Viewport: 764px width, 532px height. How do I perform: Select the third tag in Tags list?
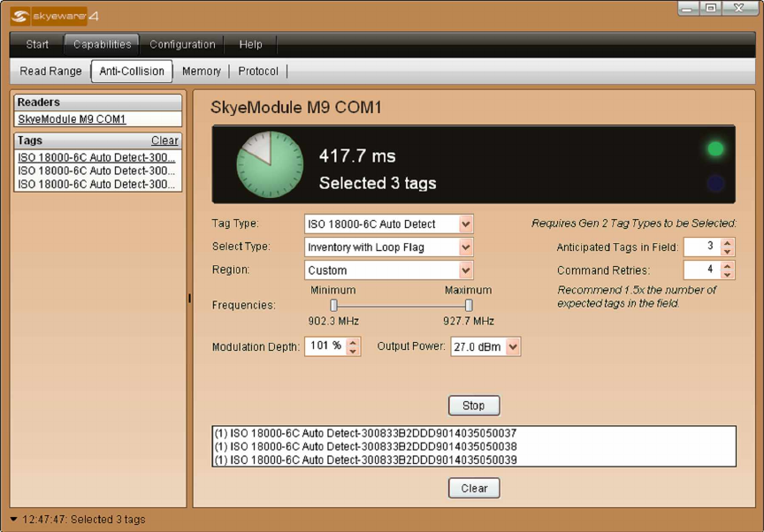(97, 185)
